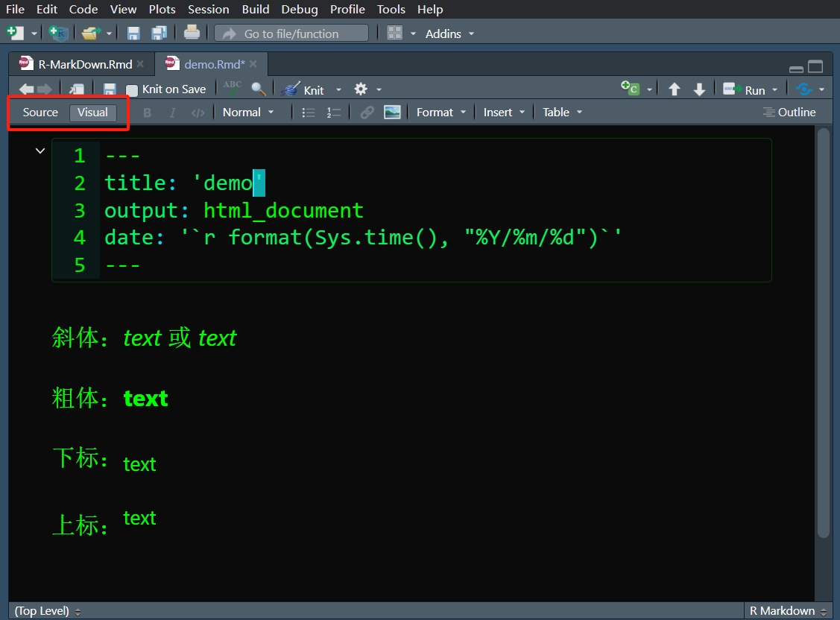Open the Help menu
Screen dimensions: 840x620
430,9
